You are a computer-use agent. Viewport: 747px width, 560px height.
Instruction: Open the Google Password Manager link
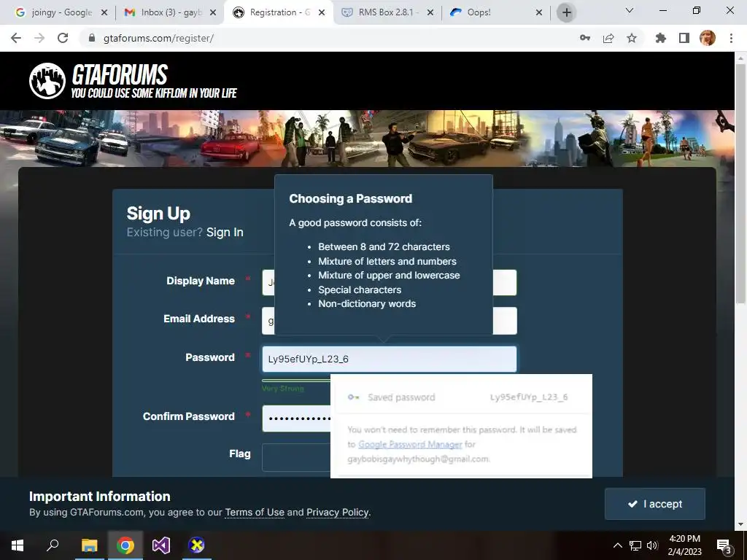(410, 444)
